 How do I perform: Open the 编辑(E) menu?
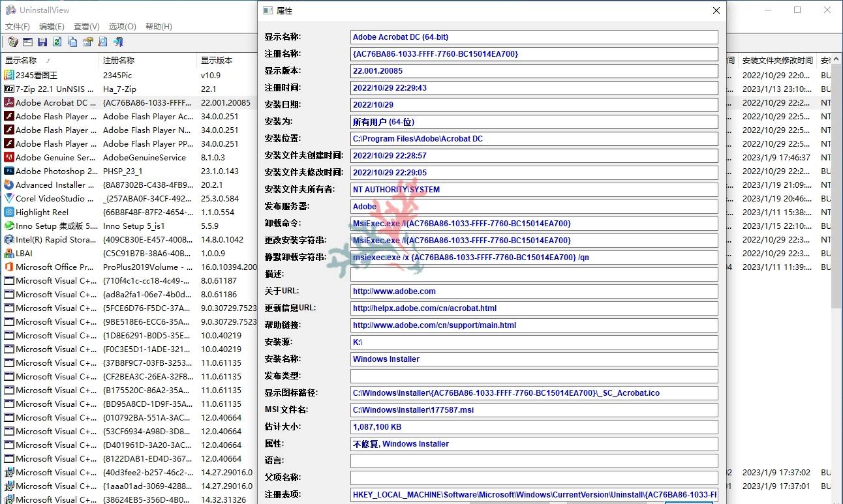click(x=52, y=27)
